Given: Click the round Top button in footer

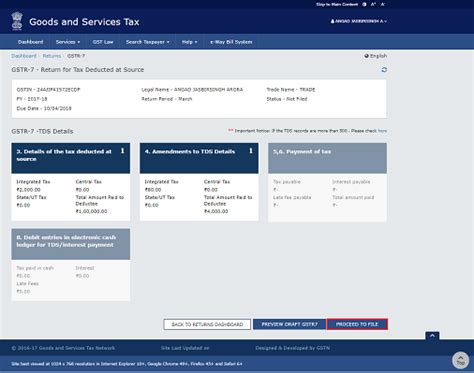Looking at the screenshot, I should point(460,361).
